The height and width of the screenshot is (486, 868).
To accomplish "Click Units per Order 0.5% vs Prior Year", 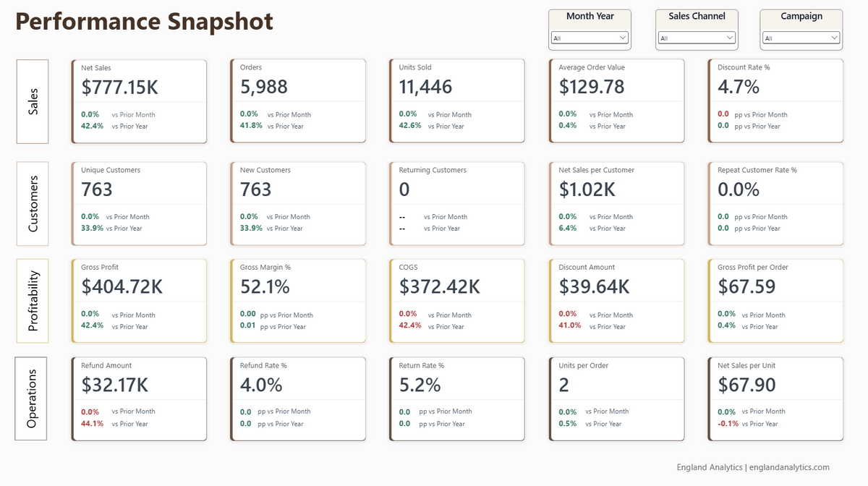I will point(590,424).
